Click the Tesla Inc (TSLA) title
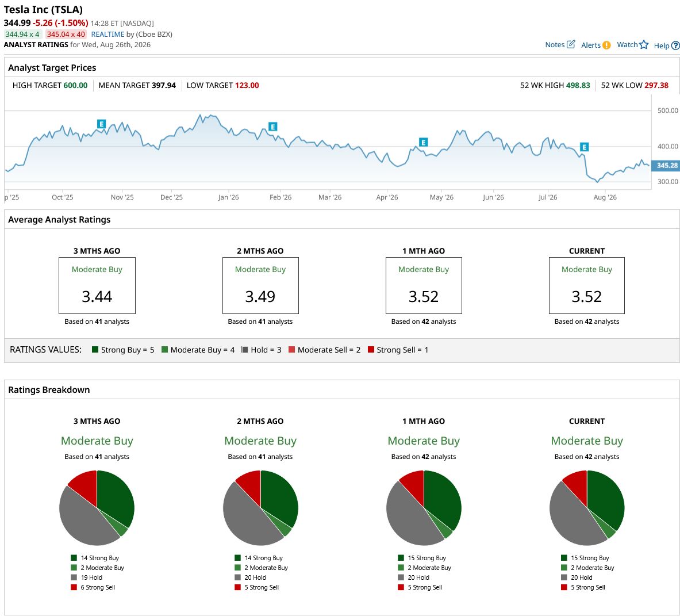This screenshot has height=616, width=680. coord(43,10)
